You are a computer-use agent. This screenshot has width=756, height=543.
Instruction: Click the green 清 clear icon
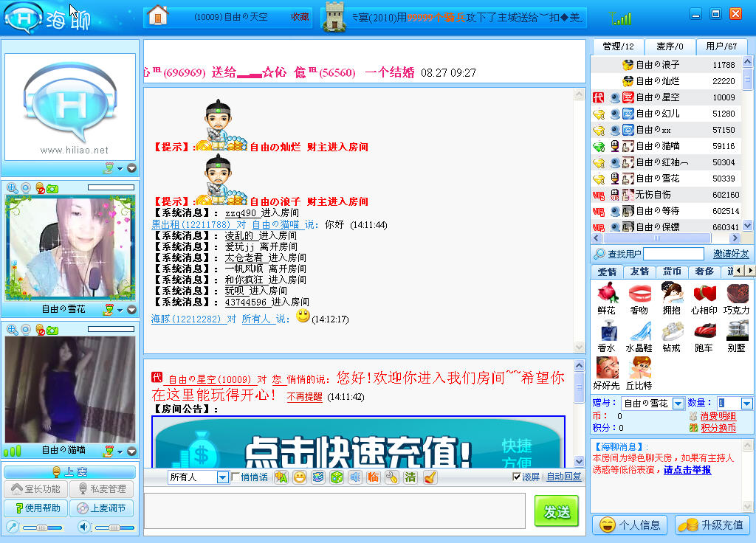[x=410, y=477]
